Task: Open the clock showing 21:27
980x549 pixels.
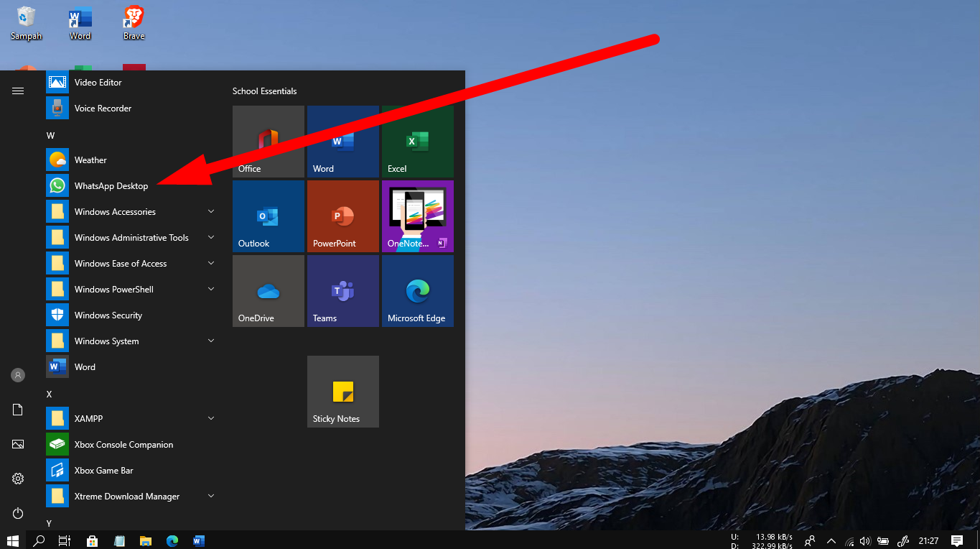Action: 929,540
